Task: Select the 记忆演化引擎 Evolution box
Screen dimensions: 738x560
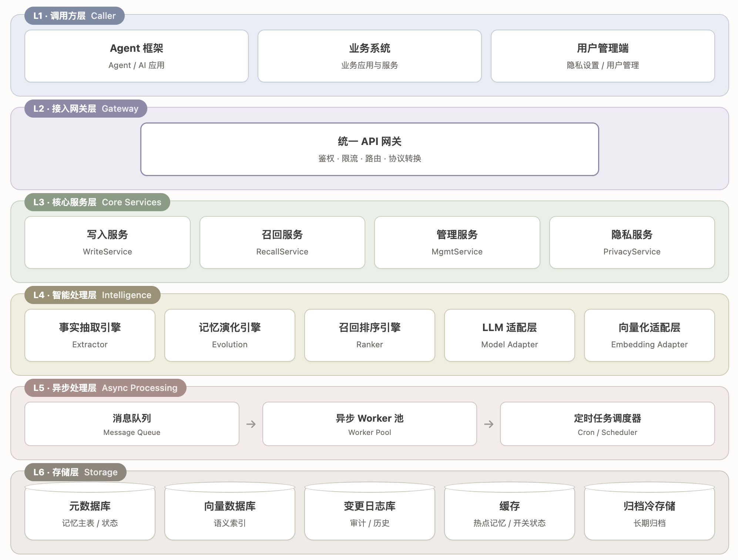Action: pyautogui.click(x=230, y=335)
